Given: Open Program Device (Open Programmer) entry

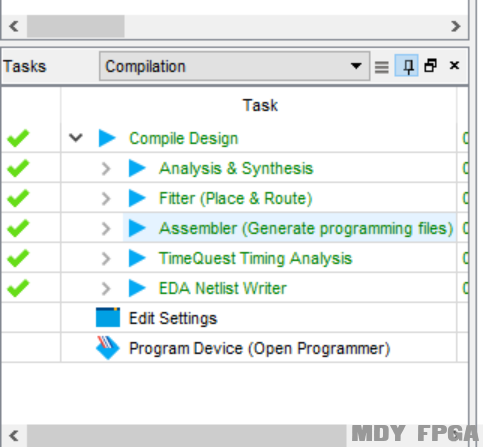Looking at the screenshot, I should pyautogui.click(x=259, y=348).
